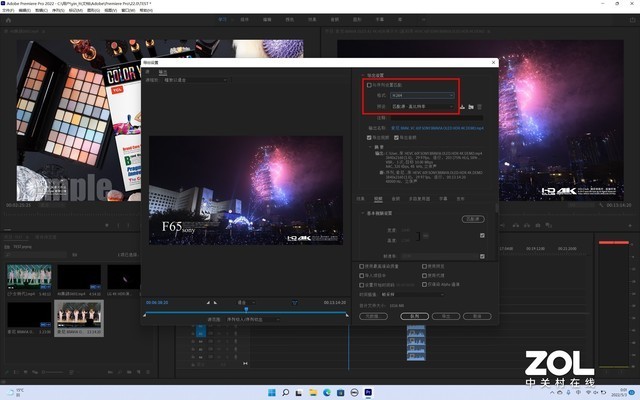
Task: Click the aspect ratio correction icon below preview
Action: [295, 301]
